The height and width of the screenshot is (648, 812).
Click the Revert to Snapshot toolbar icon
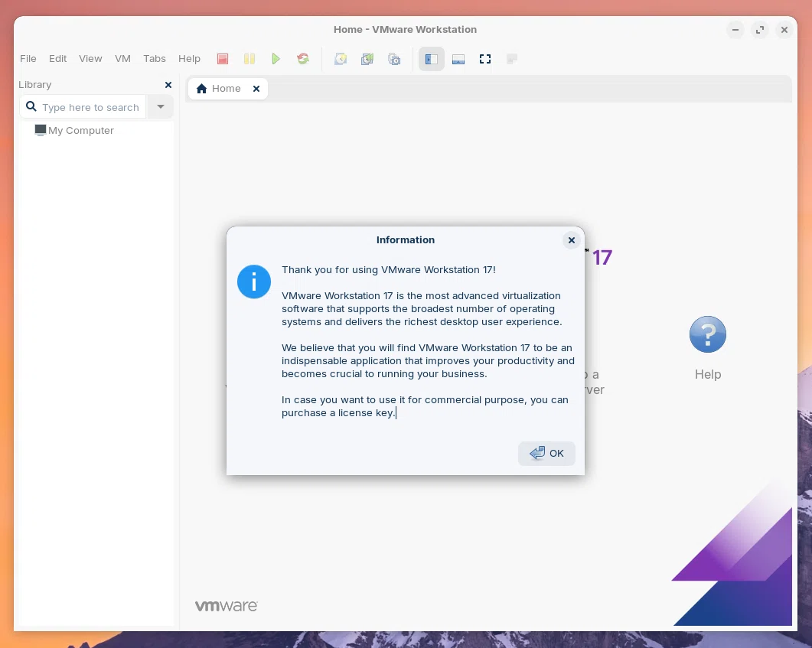(367, 59)
